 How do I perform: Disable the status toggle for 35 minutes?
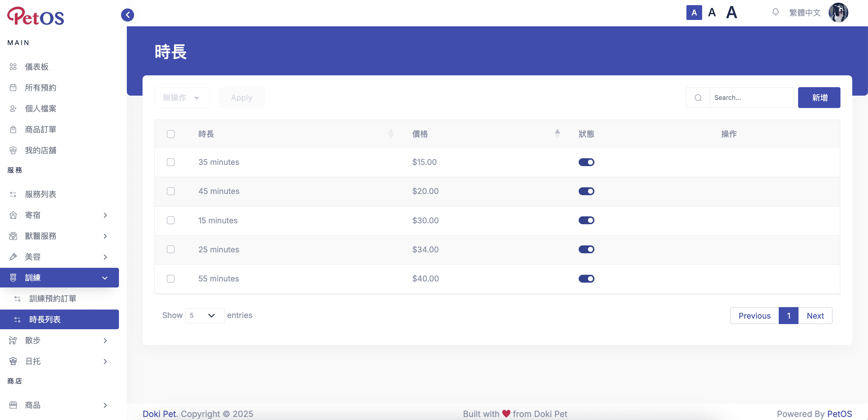click(x=586, y=162)
